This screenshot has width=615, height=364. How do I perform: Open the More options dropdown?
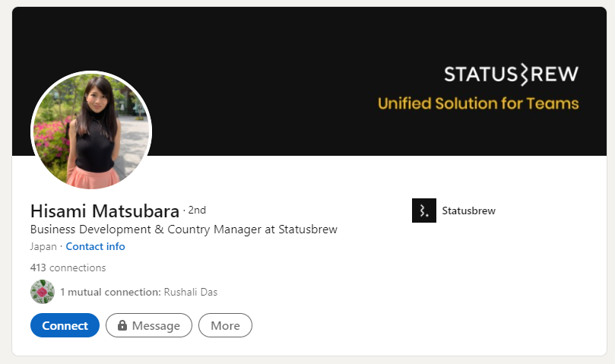[225, 325]
